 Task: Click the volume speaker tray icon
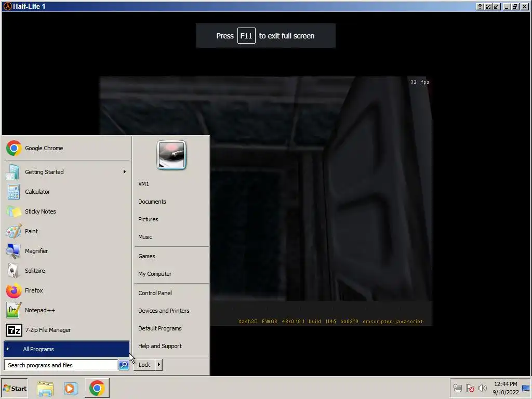pos(482,388)
